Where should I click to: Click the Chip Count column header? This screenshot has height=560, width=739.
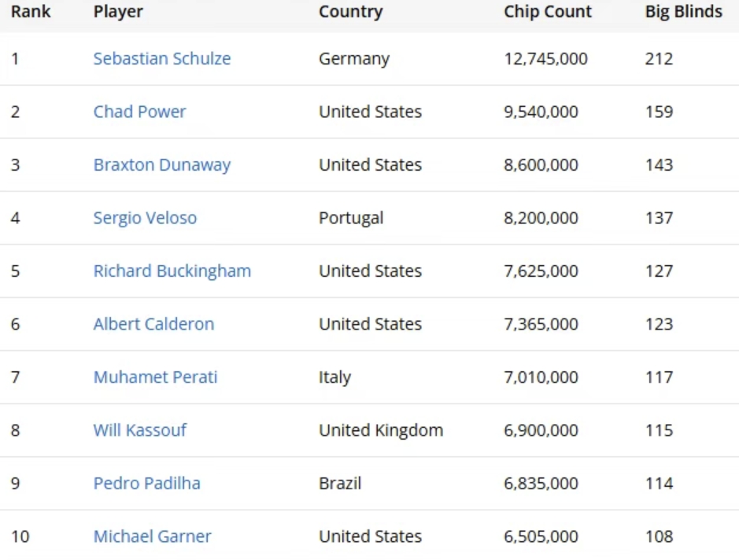click(x=548, y=12)
